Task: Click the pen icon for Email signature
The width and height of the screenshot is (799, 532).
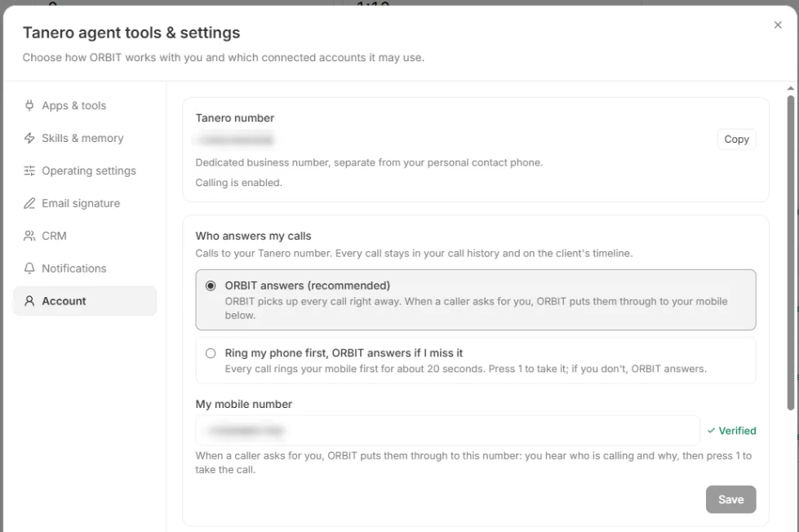Action: 29,203
